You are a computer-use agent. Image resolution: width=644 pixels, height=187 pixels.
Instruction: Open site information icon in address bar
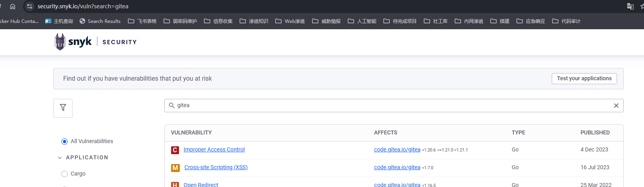pyautogui.click(x=30, y=6)
